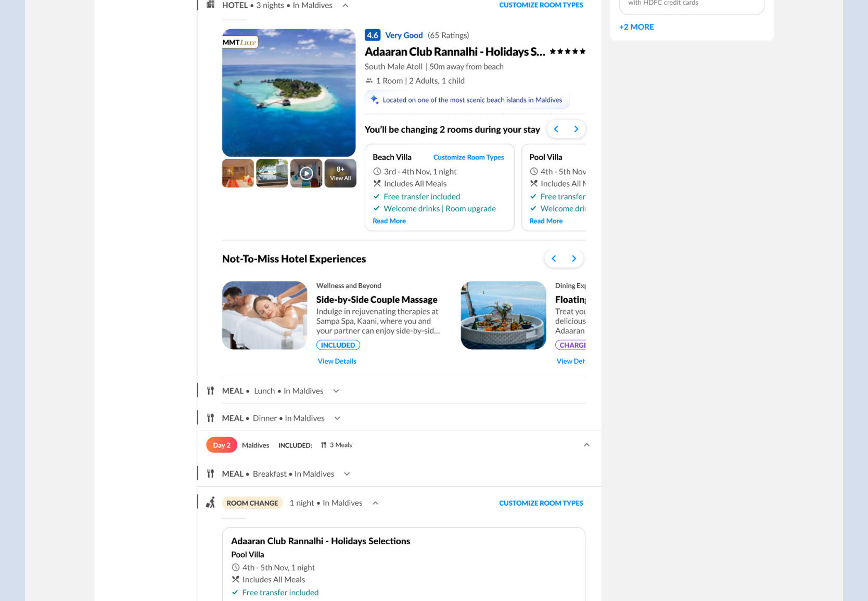Viewport: 868px width, 601px height.
Task: Click clock icon beside 4th - 5th Nov
Action: (x=235, y=568)
